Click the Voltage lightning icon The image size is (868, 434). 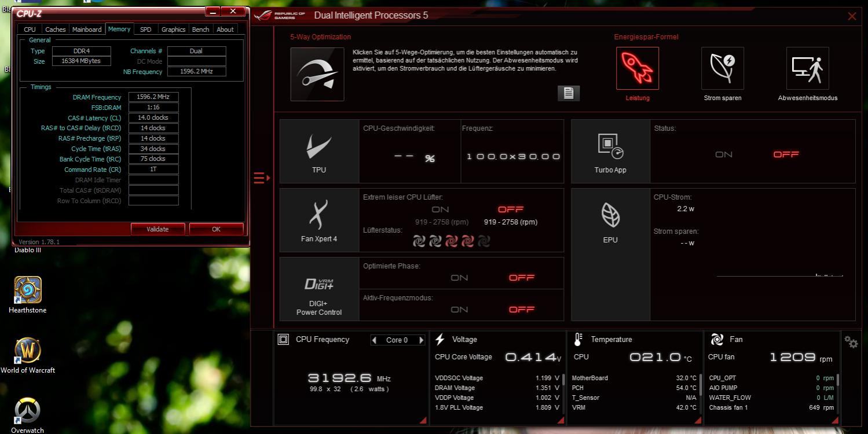(x=440, y=340)
